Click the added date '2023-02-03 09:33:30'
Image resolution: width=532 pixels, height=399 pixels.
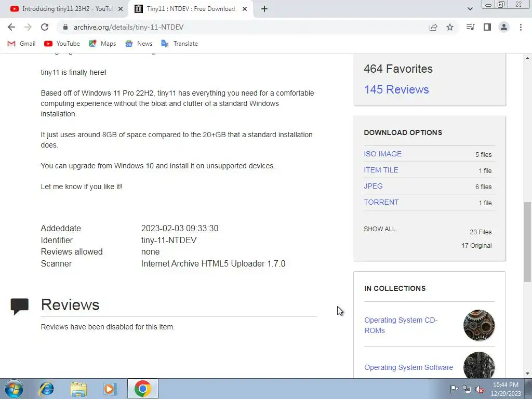[180, 229]
